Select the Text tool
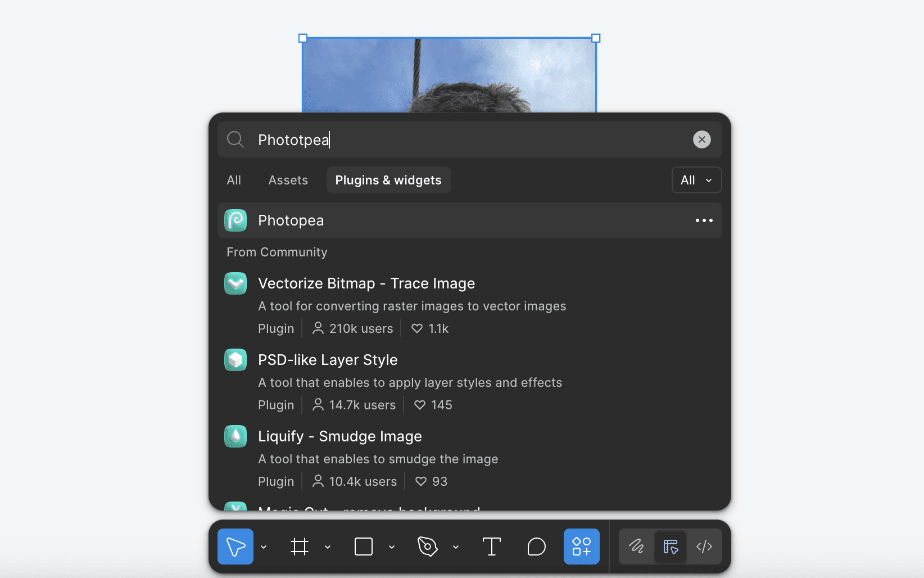The height and width of the screenshot is (578, 924). coord(492,547)
